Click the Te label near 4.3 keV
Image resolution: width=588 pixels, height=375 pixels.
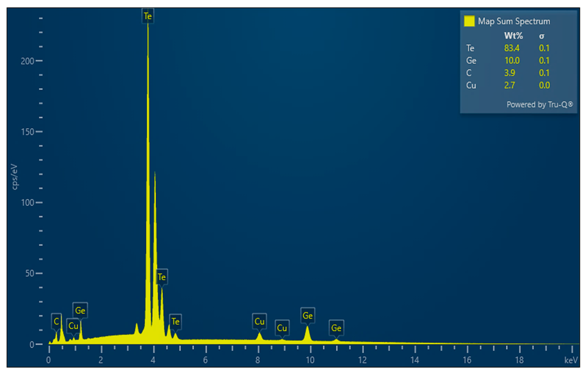tap(162, 277)
